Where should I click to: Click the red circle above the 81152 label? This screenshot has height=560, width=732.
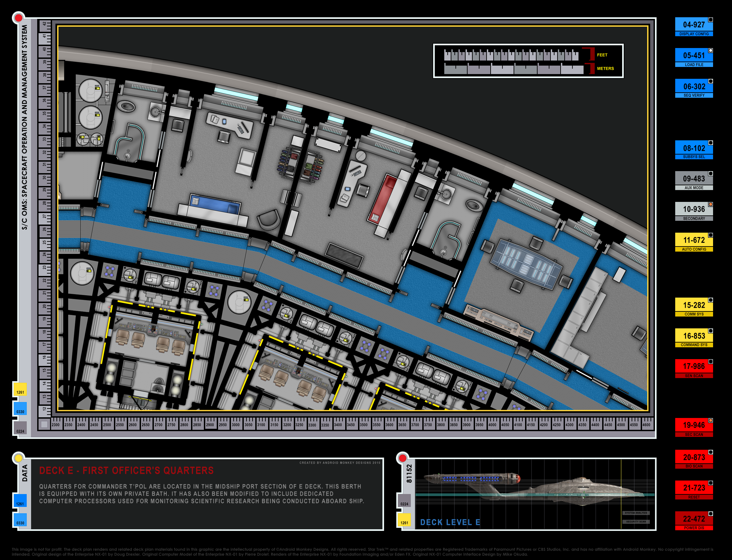point(402,458)
